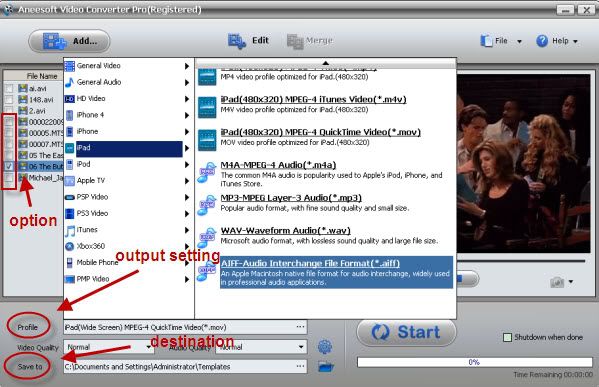599x387 pixels.
Task: Open the Edit video tool
Action: [x=249, y=41]
